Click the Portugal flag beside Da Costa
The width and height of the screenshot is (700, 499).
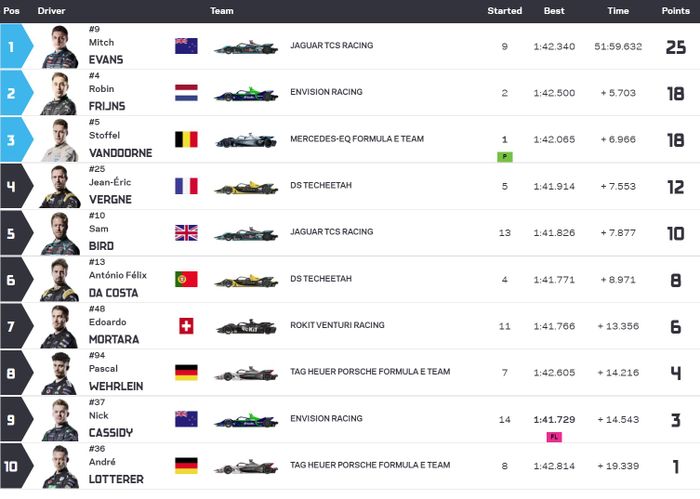[x=186, y=279]
